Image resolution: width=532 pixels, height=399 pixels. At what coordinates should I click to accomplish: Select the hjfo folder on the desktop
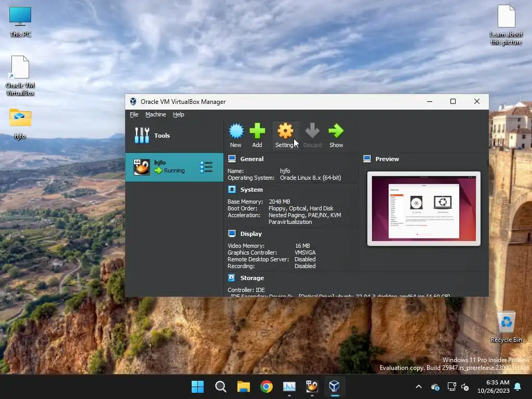20,124
